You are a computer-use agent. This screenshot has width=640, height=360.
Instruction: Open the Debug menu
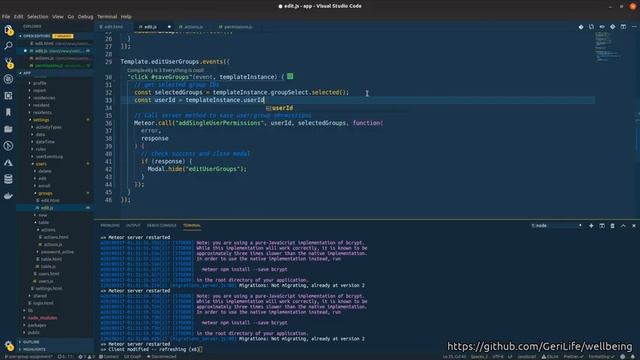(85, 17)
